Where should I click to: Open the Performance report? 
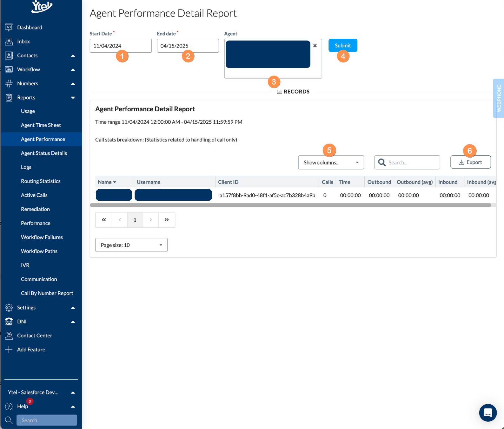(36, 223)
